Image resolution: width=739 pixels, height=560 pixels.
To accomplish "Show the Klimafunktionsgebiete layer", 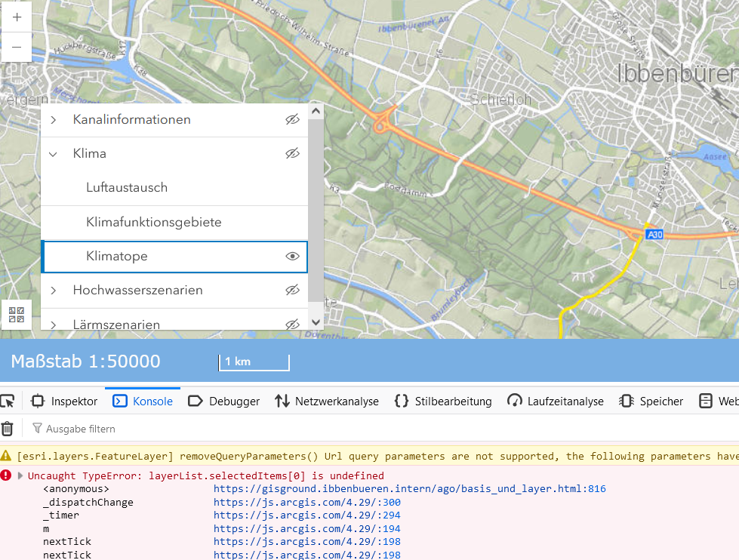I will (292, 222).
